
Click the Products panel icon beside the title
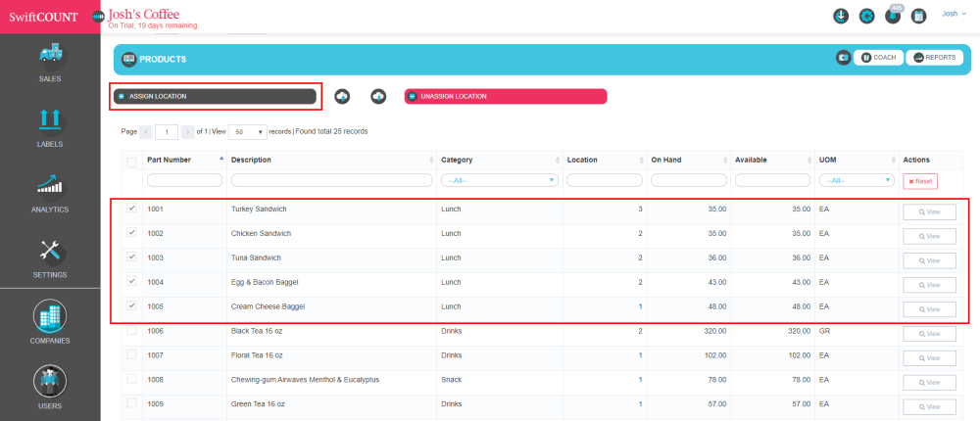[129, 59]
